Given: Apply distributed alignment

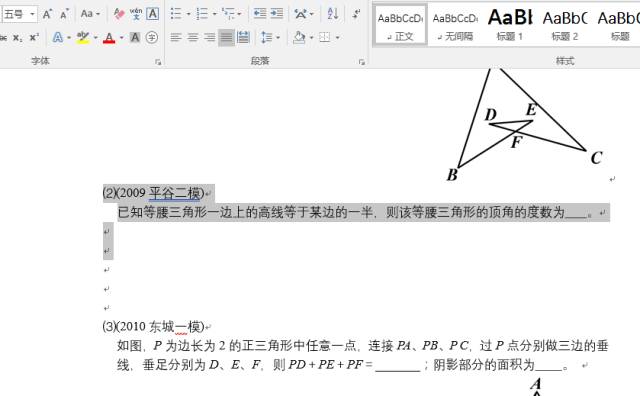Looking at the screenshot, I should [x=243, y=38].
